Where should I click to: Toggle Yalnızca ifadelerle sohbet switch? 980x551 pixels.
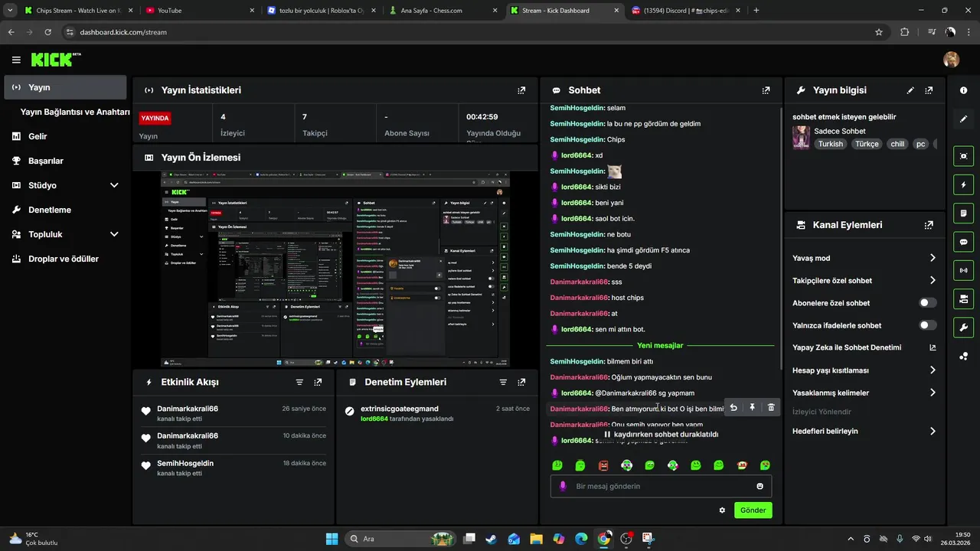[928, 325]
